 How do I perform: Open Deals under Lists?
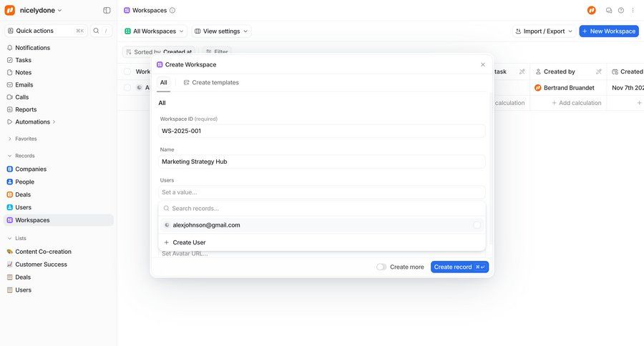(23, 277)
